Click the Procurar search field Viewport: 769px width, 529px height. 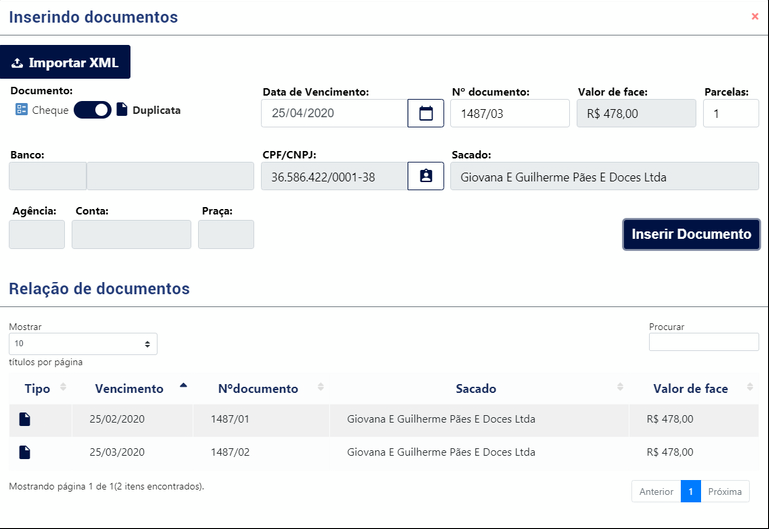point(704,342)
